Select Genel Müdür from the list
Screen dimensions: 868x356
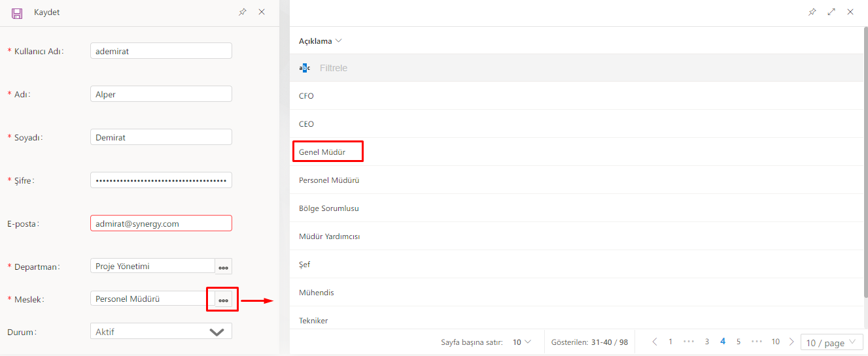(322, 152)
